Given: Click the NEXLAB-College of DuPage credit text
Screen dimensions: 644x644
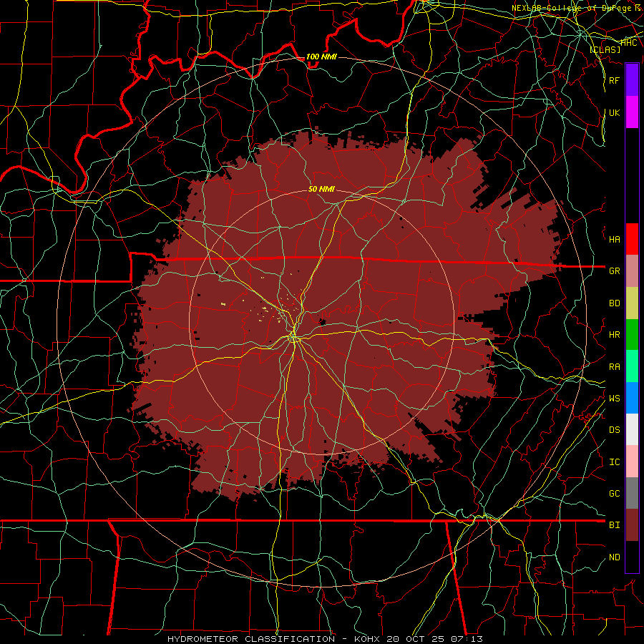Looking at the screenshot, I should pos(572,8).
